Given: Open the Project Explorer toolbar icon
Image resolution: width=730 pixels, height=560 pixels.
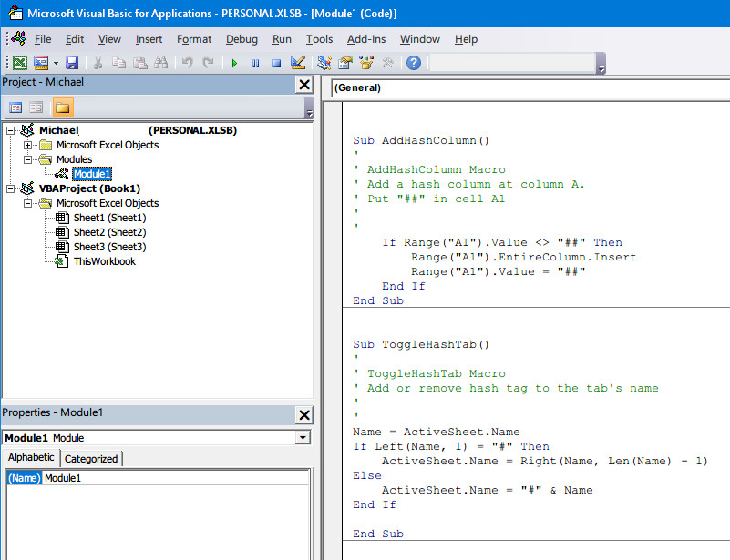Looking at the screenshot, I should (324, 63).
